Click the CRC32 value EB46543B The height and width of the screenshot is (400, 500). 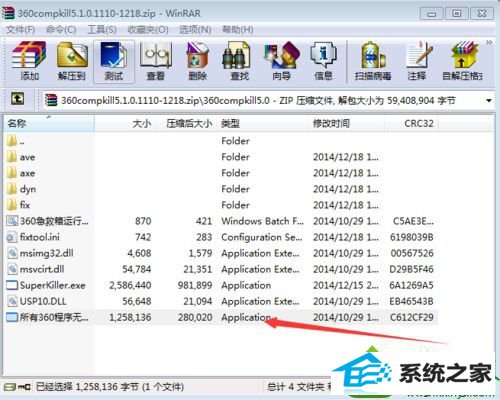(411, 301)
